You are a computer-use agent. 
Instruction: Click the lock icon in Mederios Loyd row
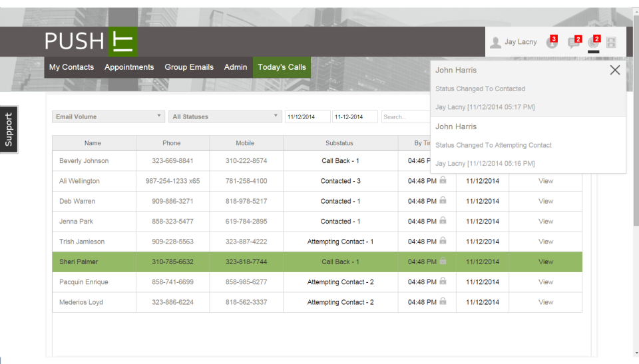tap(443, 301)
